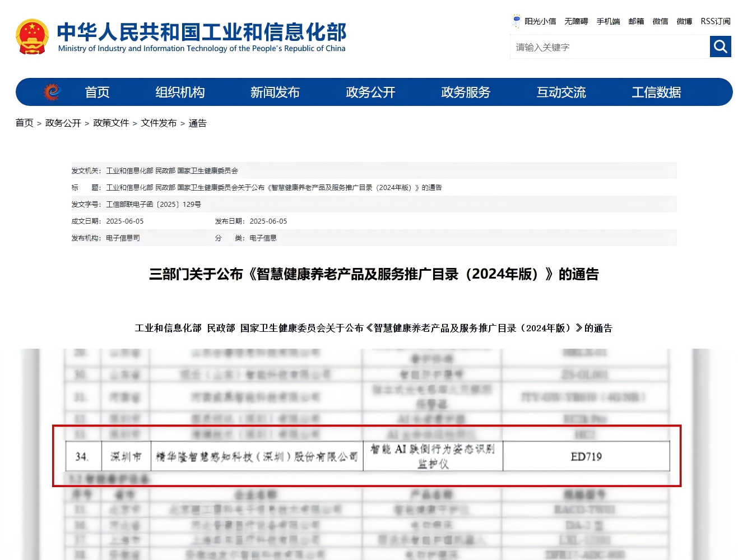Focus the keyword search input field

click(610, 47)
